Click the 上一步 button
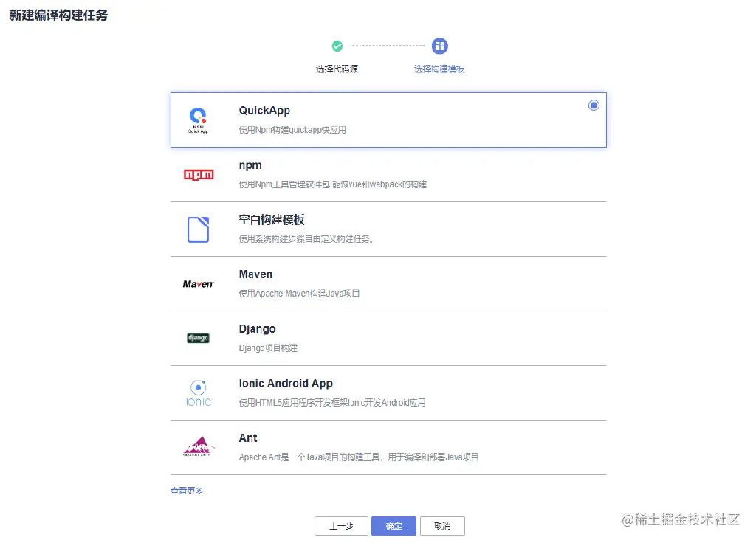 coord(341,526)
